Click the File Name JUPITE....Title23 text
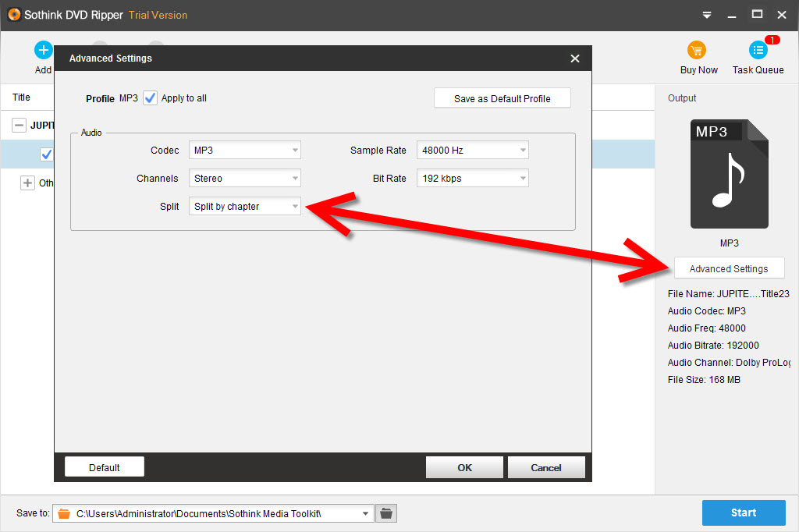The height and width of the screenshot is (532, 799). 728,294
